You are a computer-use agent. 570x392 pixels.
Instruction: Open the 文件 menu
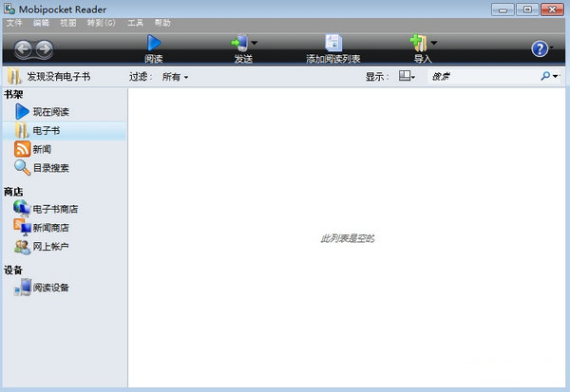coord(14,23)
